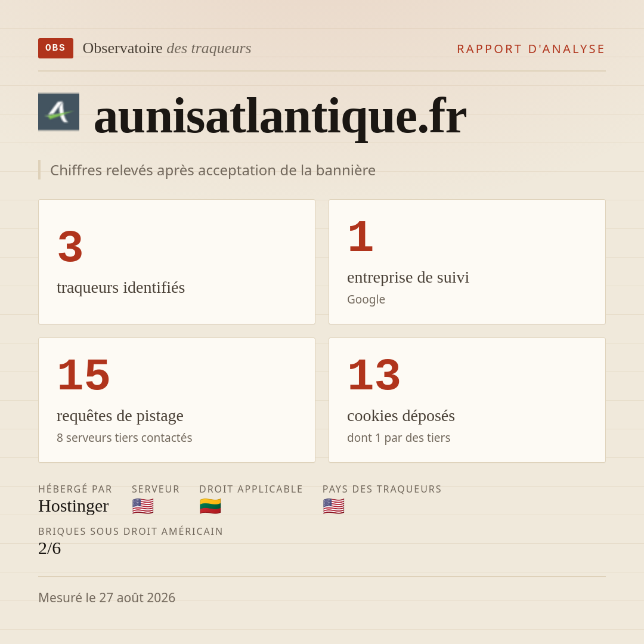Image resolution: width=644 pixels, height=644 pixels.
Task: Click the Serveur label
Action: [156, 489]
